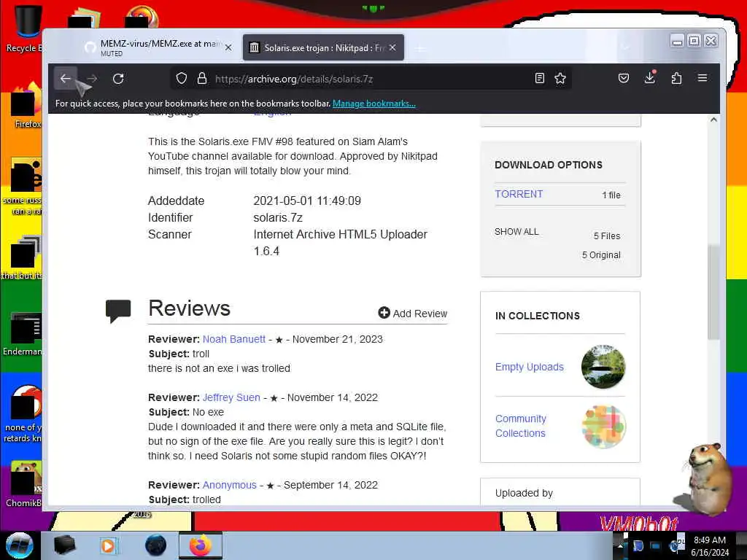
Task: Select the Enderman desktop icon
Action: (23, 334)
